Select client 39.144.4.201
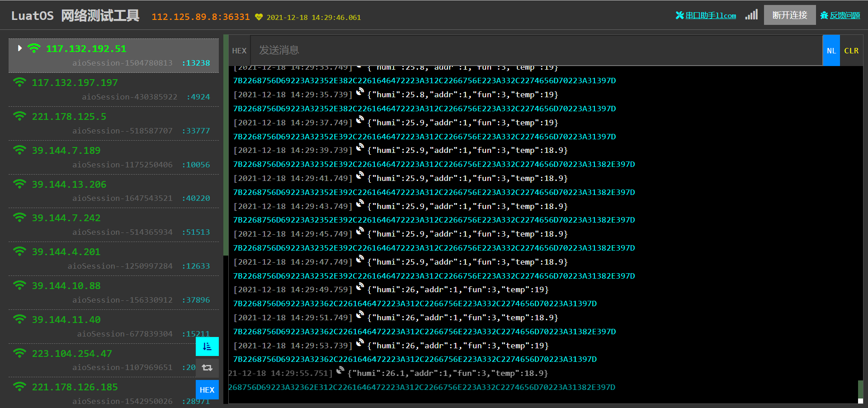868x408 pixels. [113, 259]
